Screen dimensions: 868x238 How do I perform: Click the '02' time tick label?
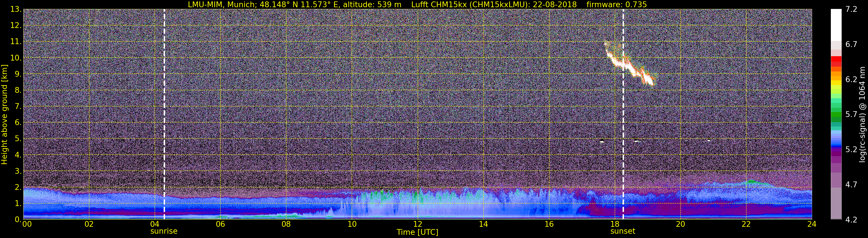(x=89, y=224)
